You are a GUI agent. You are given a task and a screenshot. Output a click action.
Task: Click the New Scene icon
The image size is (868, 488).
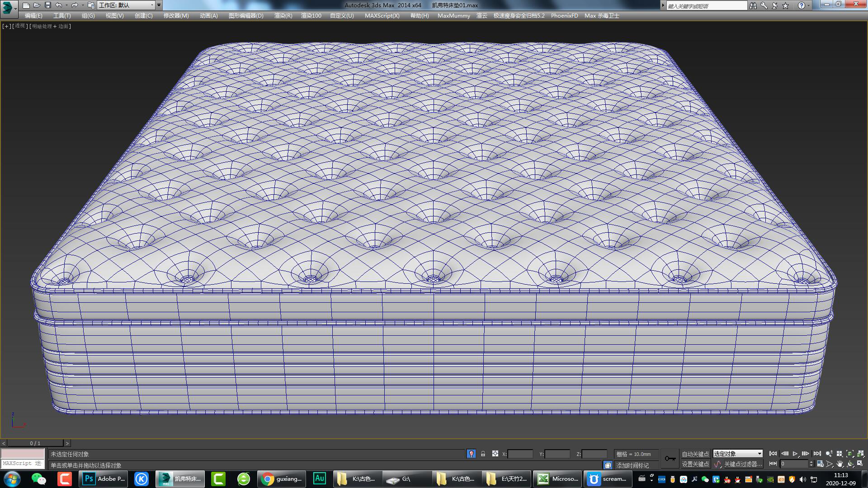point(26,5)
